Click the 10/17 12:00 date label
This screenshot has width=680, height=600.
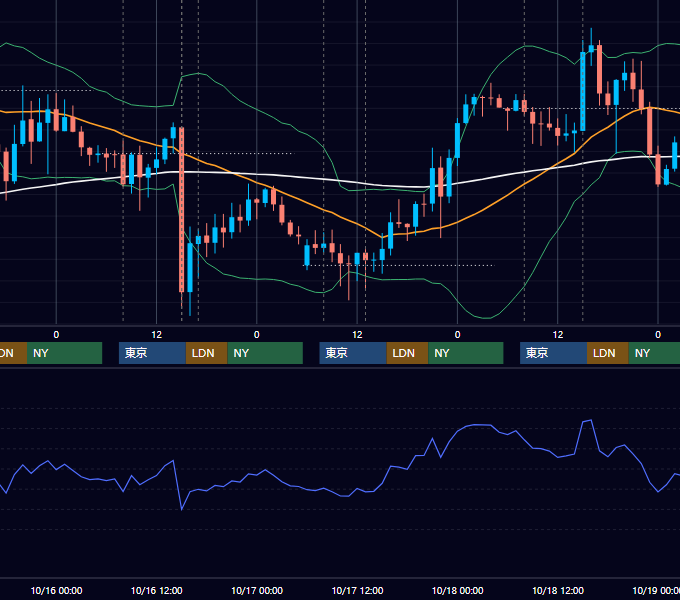[357, 590]
